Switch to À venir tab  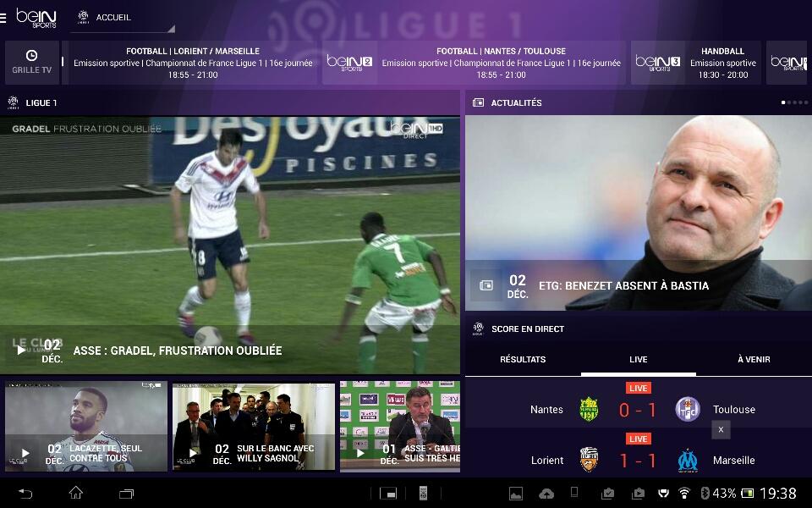point(754,359)
